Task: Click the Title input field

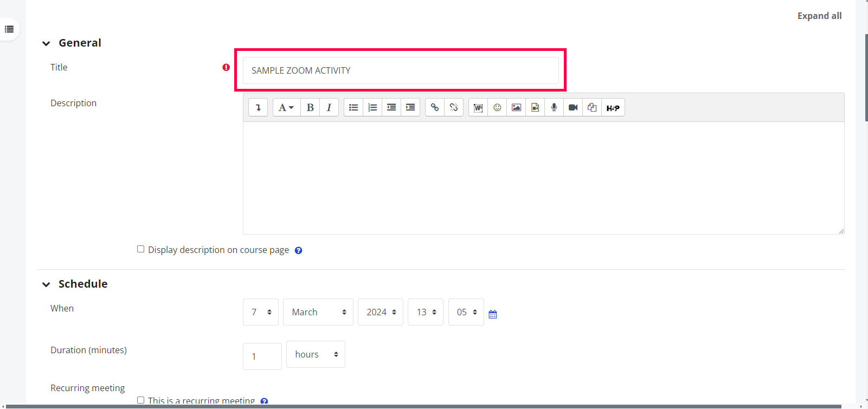Action: (401, 70)
